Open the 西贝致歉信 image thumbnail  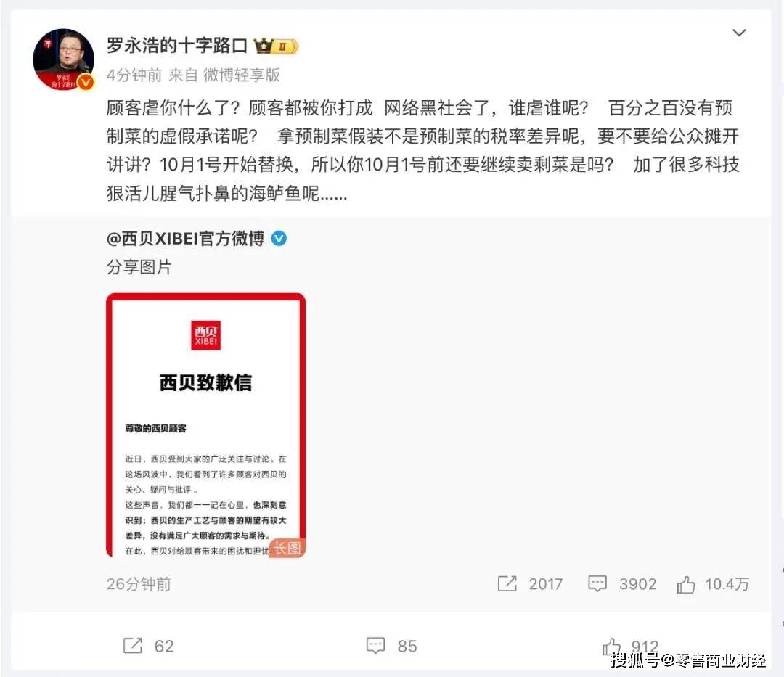point(206,425)
